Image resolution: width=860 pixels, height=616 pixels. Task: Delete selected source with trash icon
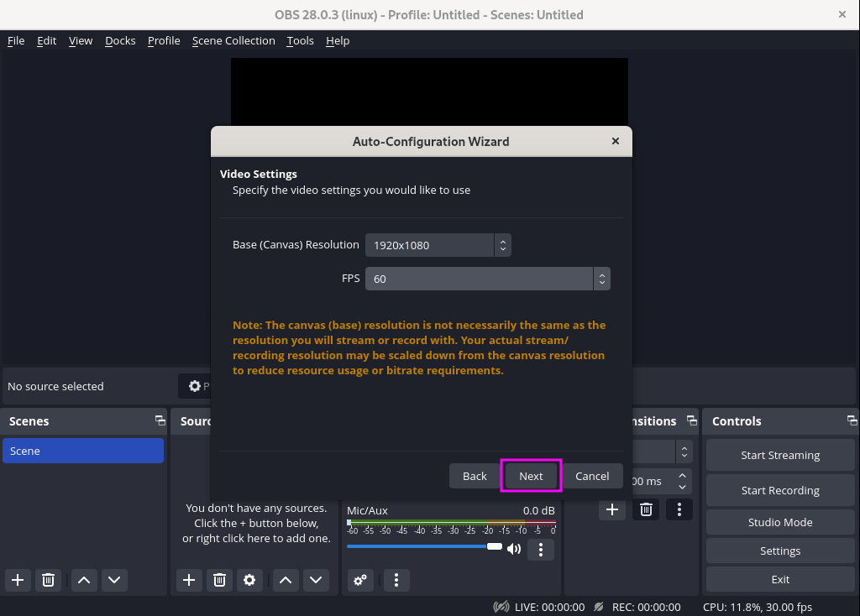219,579
